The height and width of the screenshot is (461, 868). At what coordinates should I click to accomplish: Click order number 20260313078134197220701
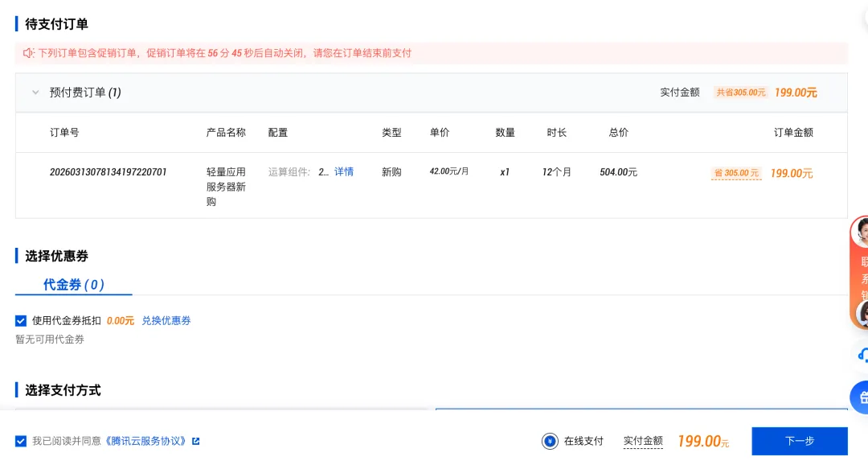pos(108,171)
